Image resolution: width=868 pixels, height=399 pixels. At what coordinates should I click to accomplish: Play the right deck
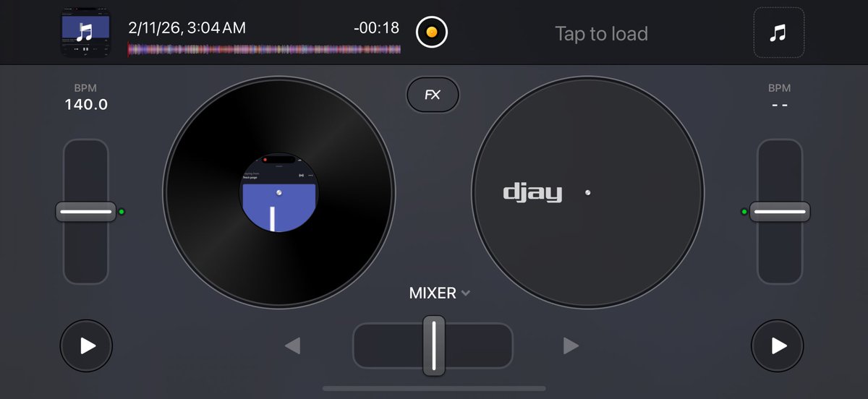778,346
